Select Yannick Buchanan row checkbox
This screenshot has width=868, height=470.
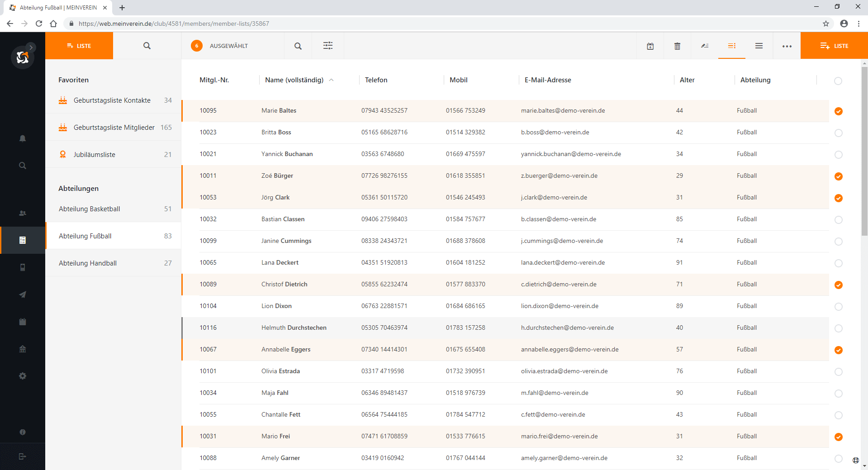click(838, 155)
